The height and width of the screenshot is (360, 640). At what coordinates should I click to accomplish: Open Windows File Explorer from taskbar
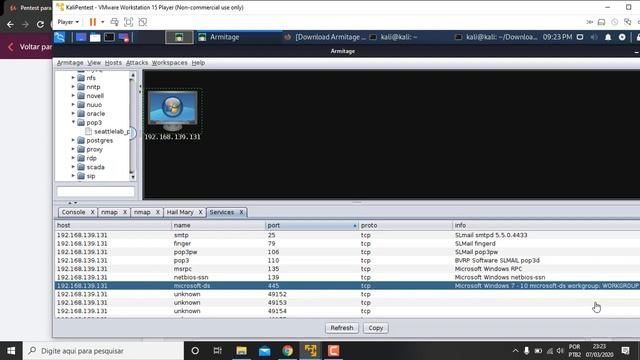coord(241,351)
